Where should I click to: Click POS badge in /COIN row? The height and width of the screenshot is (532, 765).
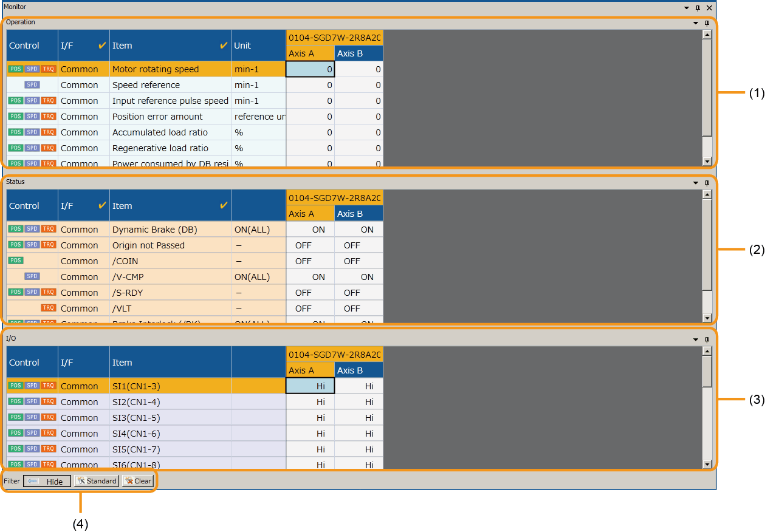[x=16, y=261]
